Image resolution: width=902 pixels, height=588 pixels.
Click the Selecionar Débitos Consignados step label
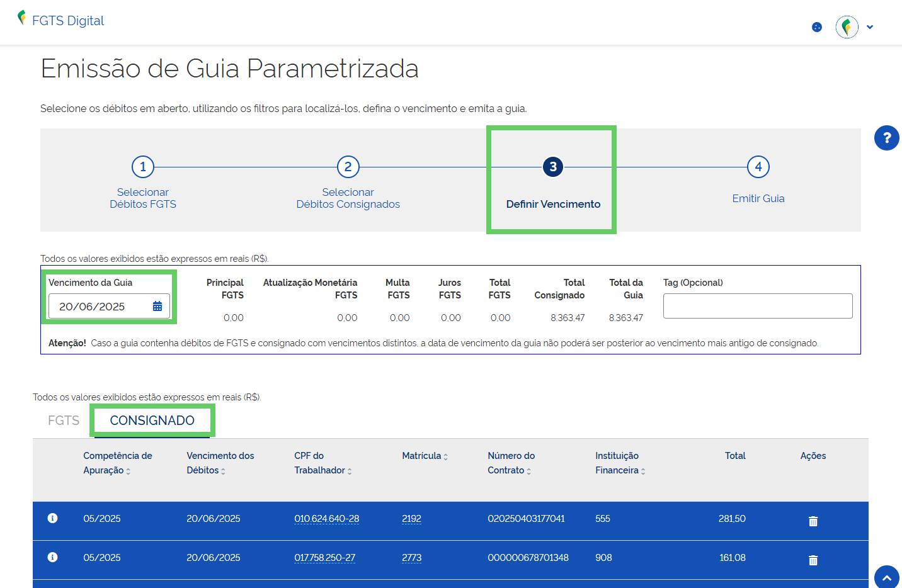click(348, 198)
